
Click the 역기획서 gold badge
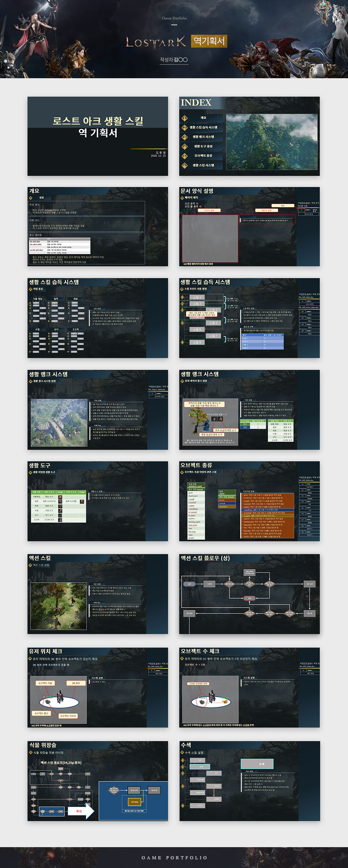tap(209, 41)
